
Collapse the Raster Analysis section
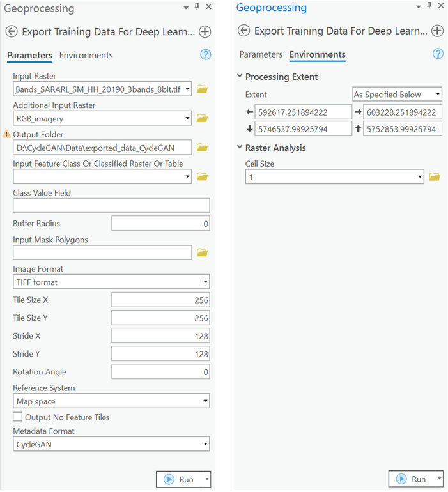coord(240,148)
